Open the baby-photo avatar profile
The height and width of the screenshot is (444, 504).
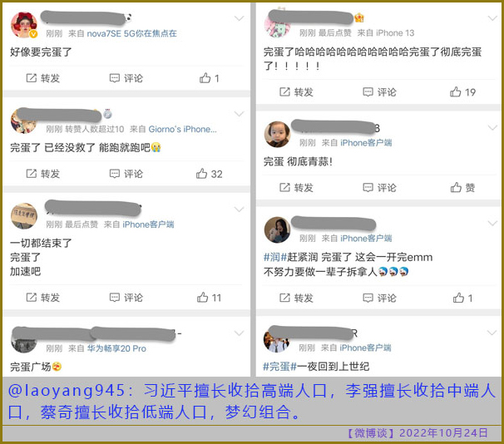[277, 134]
